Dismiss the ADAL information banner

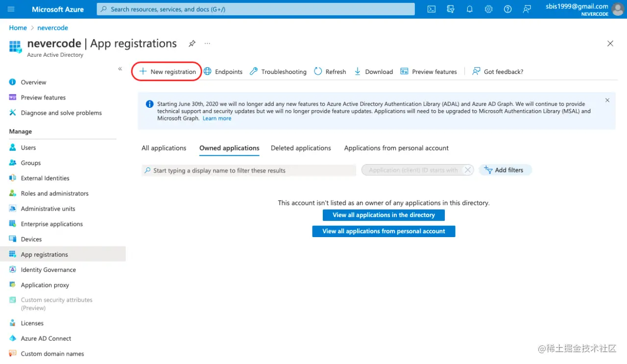(x=607, y=100)
